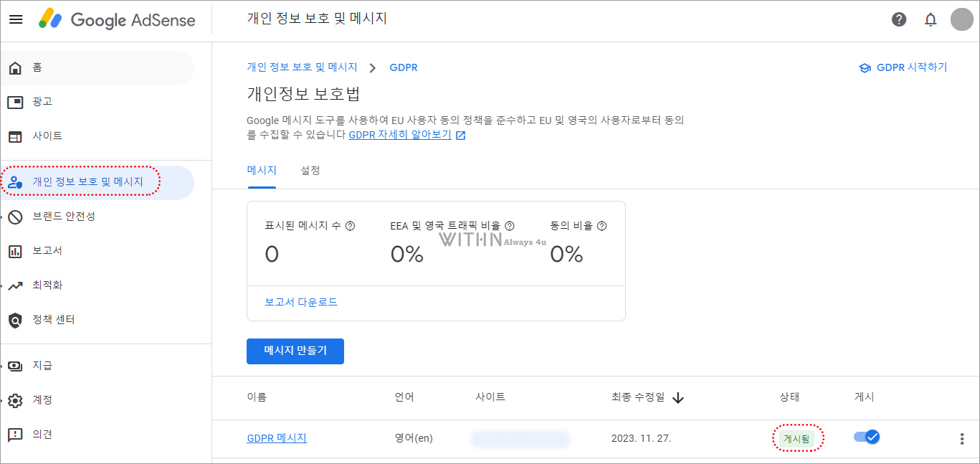980x464 pixels.
Task: Switch to the 설정 tab
Action: [x=310, y=171]
